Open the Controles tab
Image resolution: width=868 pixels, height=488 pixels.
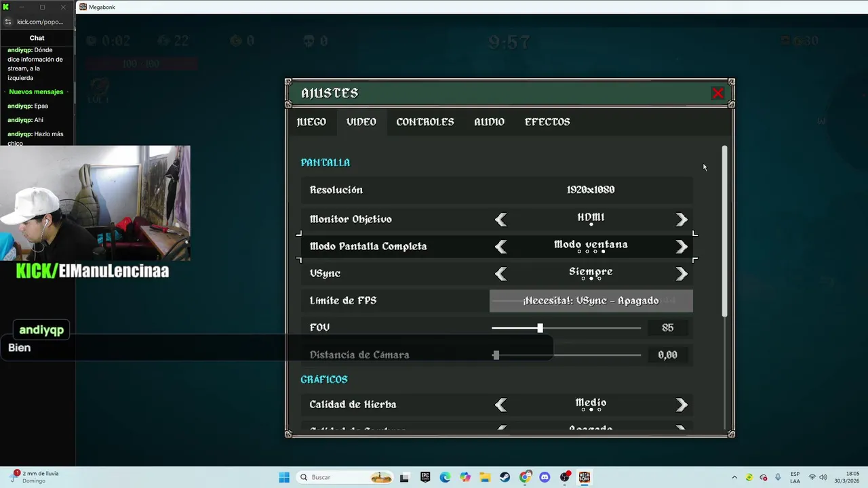point(425,122)
